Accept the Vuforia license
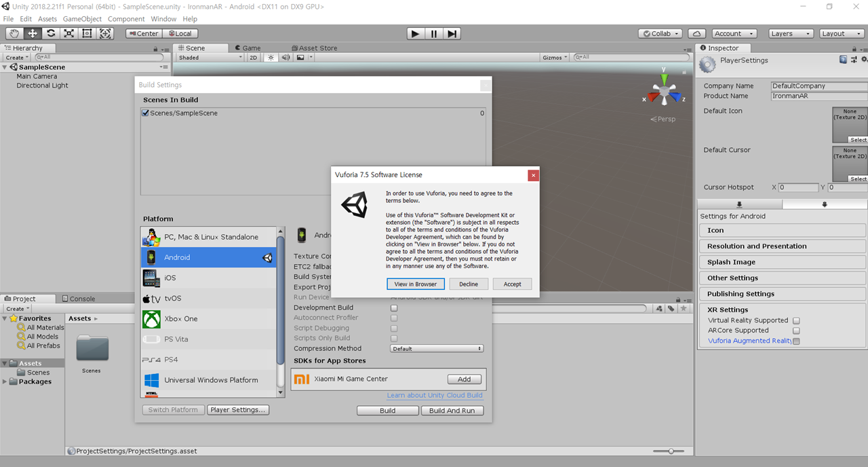868x467 pixels. click(513, 284)
